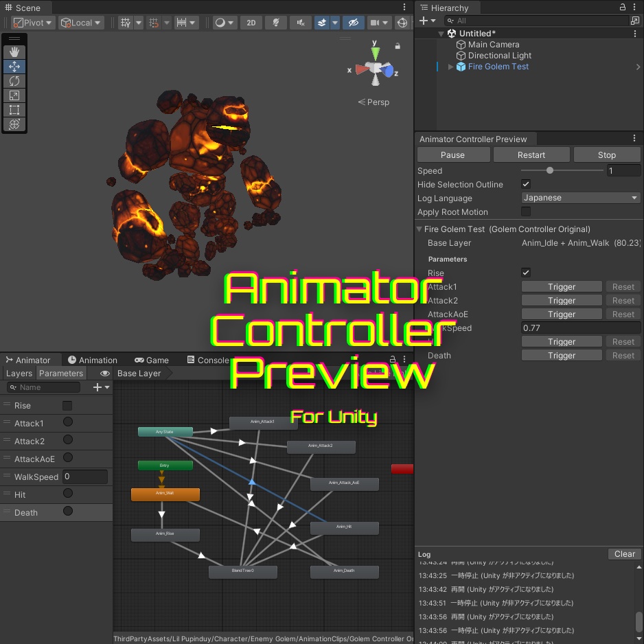The height and width of the screenshot is (644, 644).
Task: Toggle scene lighting icon
Action: pyautogui.click(x=276, y=23)
